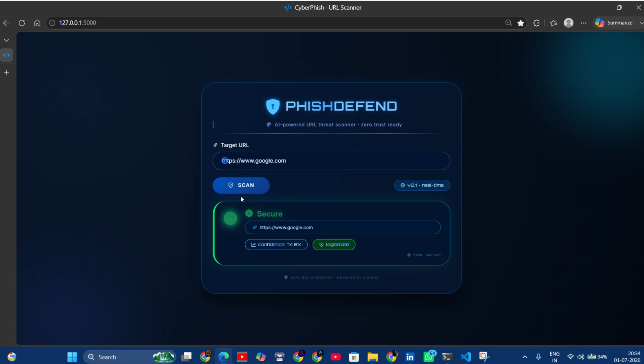Click the Copilot Summarize button

click(614, 23)
